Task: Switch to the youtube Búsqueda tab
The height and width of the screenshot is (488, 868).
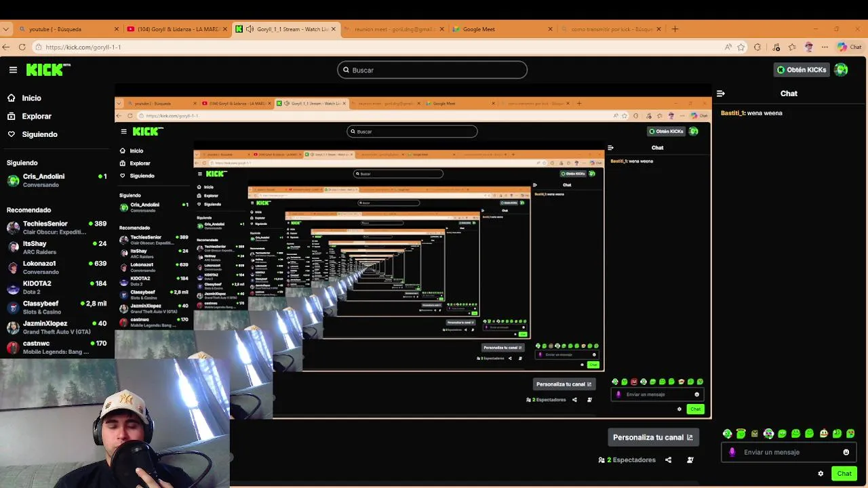Action: point(68,29)
